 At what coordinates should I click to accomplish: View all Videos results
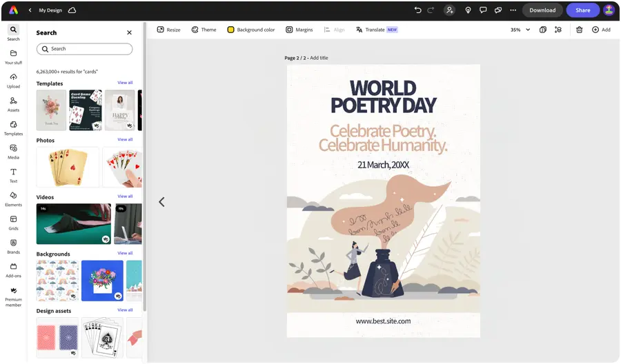[125, 196]
